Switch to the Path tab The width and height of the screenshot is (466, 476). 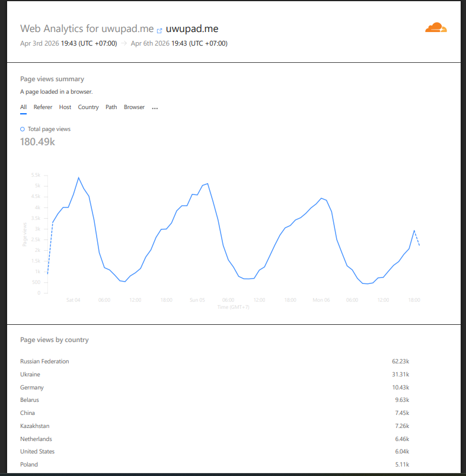pyautogui.click(x=111, y=107)
